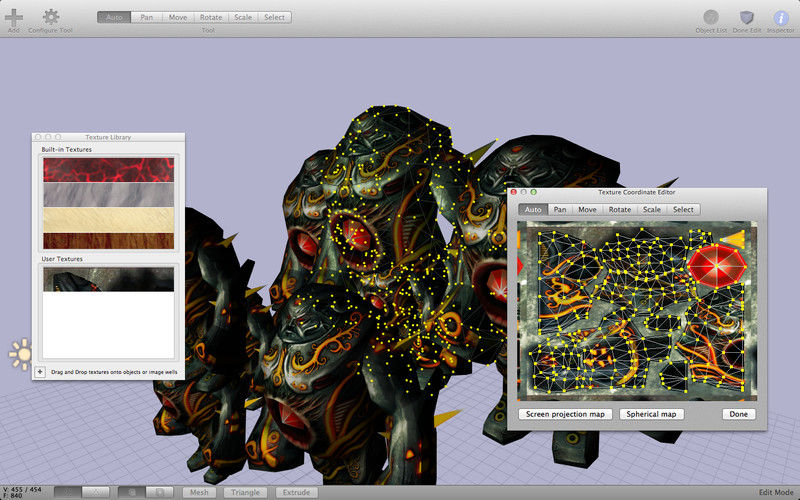
Task: Click the Screen projection map button
Action: 565,414
